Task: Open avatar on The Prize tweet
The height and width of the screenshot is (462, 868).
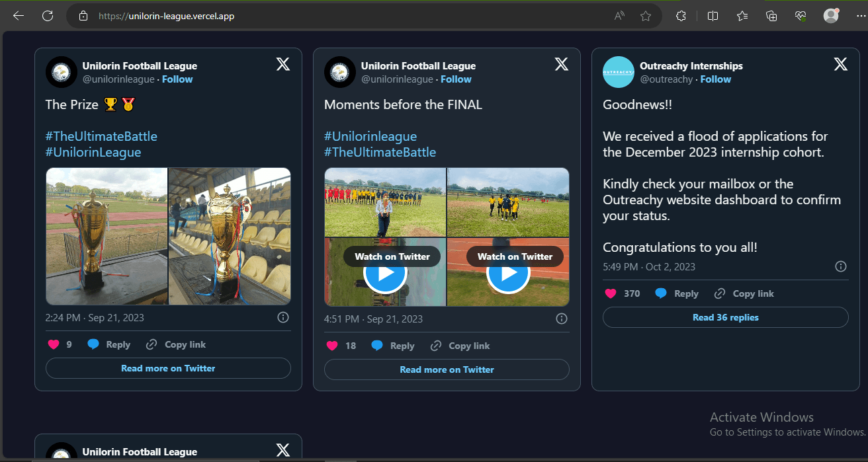Action: [62, 72]
